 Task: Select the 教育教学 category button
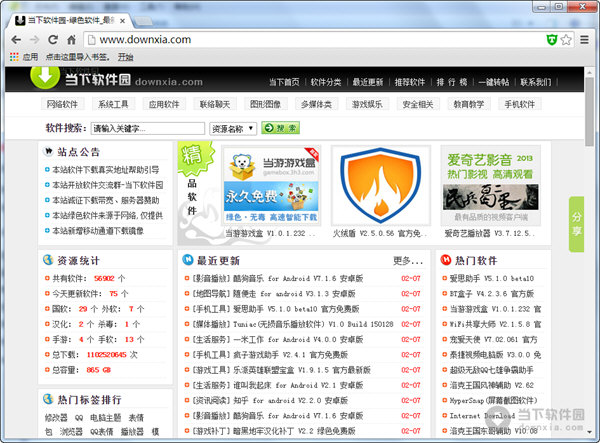click(x=469, y=104)
